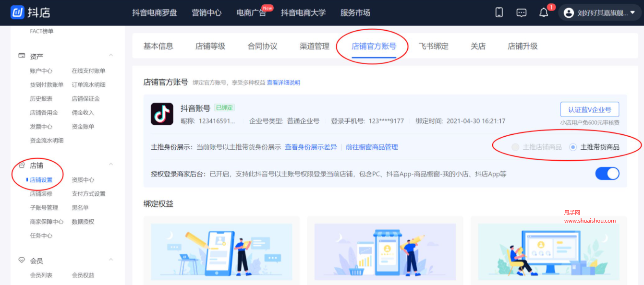Click the 认证蓝V企业号 button

(589, 109)
